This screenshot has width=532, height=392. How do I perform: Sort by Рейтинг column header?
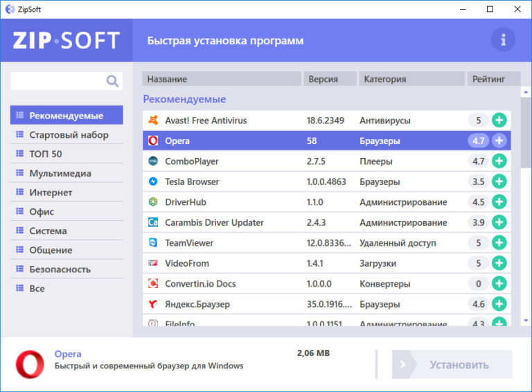pos(489,79)
